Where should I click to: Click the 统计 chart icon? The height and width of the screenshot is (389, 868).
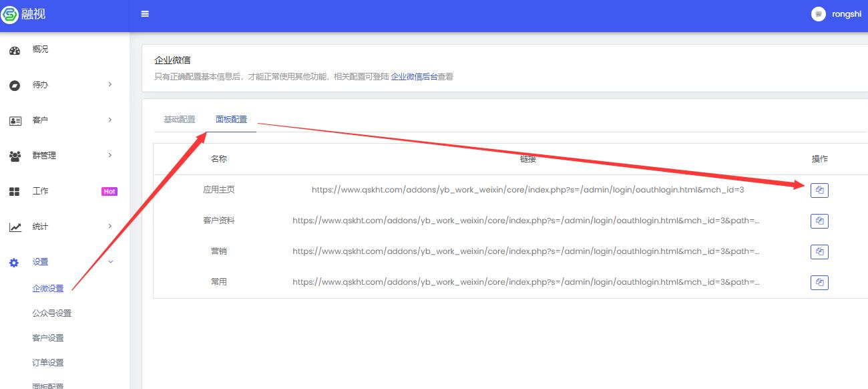click(15, 227)
